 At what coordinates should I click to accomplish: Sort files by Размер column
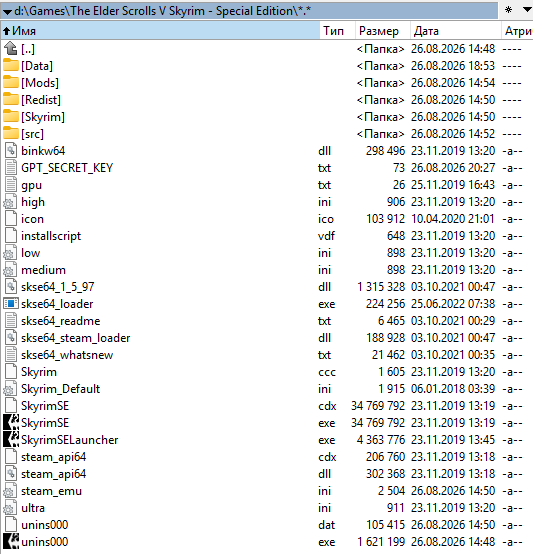383,31
